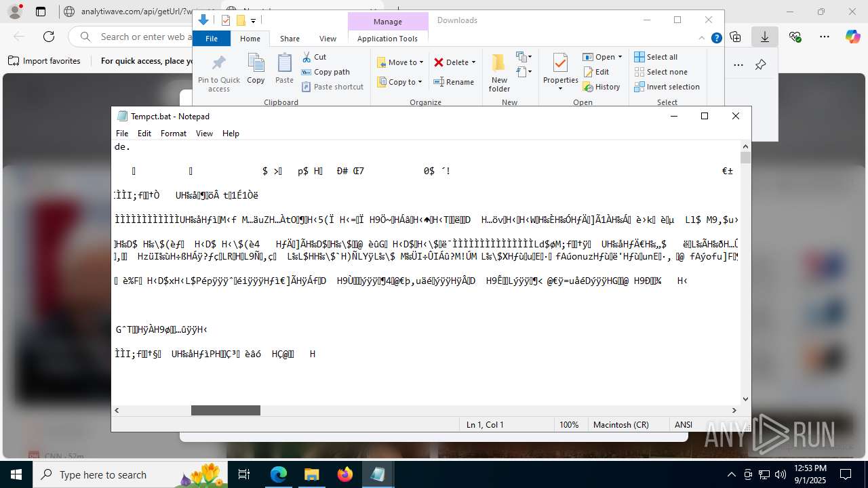Click Invert selection in Explorer ribbon
868x488 pixels.
667,87
